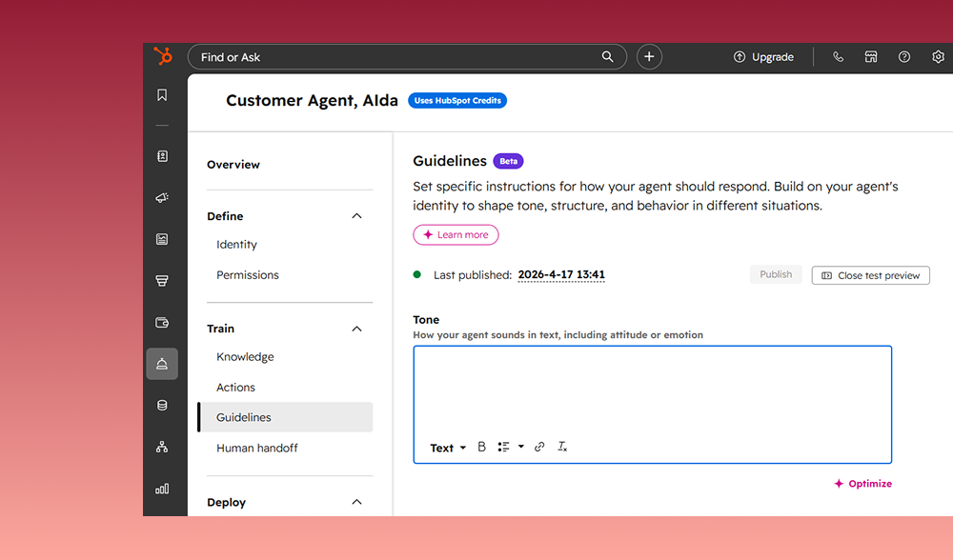Insert a link in Tone editor
This screenshot has width=953, height=560.
click(539, 447)
